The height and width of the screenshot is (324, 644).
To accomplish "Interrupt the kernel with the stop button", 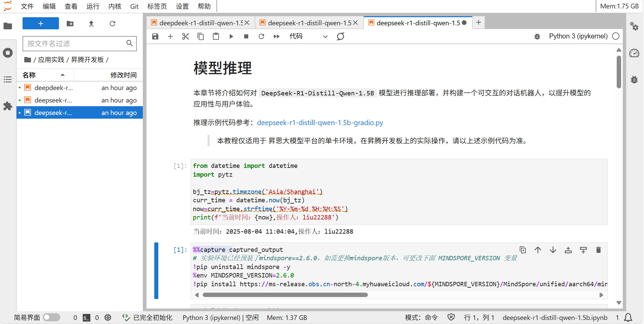I will click(246, 36).
